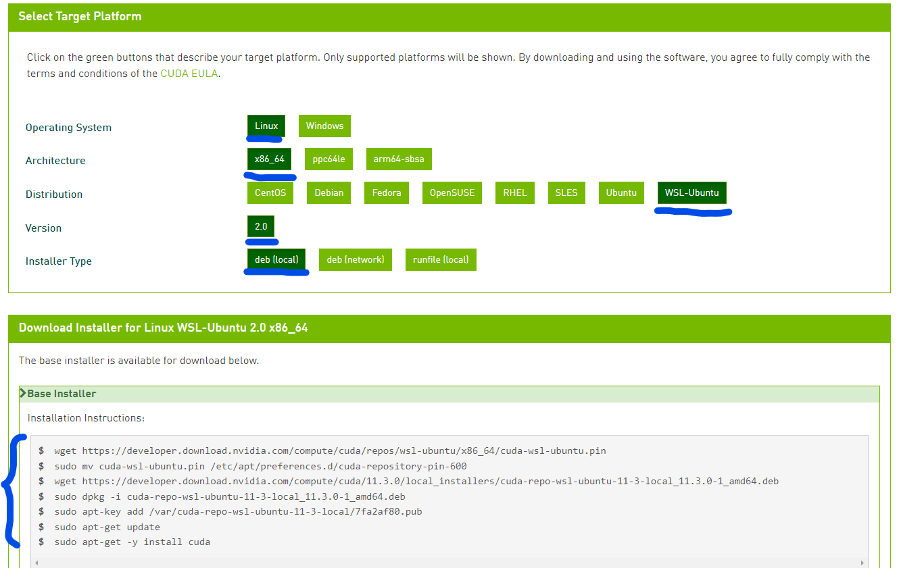Pick Fedora distribution

[x=387, y=192]
